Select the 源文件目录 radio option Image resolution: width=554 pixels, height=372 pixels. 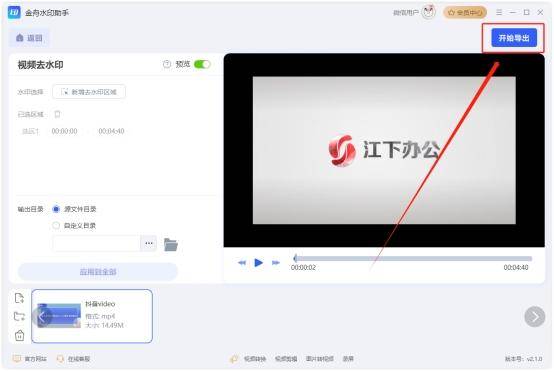click(56, 209)
